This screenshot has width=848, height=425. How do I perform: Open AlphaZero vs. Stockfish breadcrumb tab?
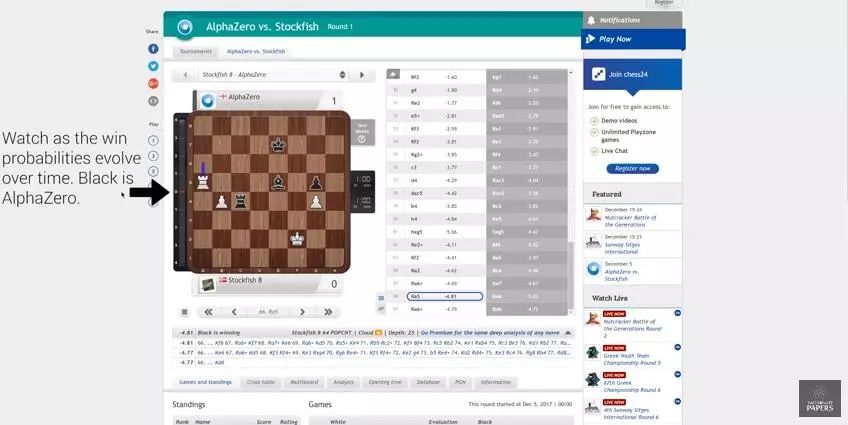[x=256, y=51]
